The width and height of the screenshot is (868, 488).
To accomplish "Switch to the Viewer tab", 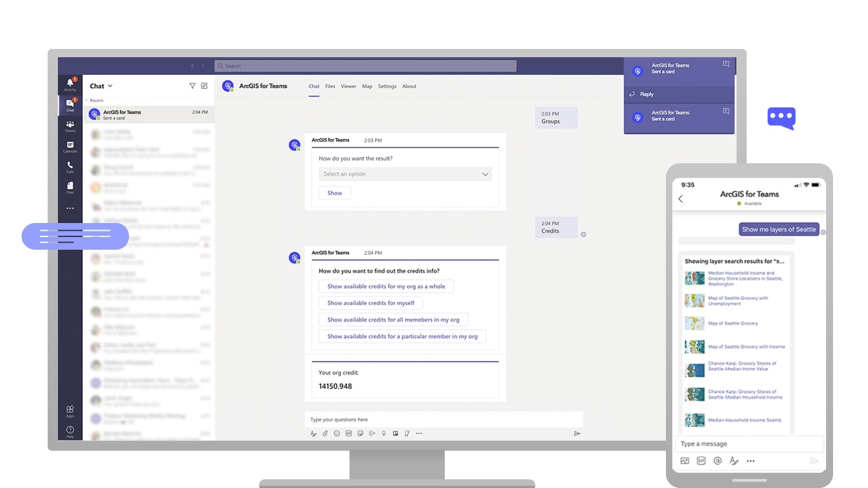I will tap(348, 86).
